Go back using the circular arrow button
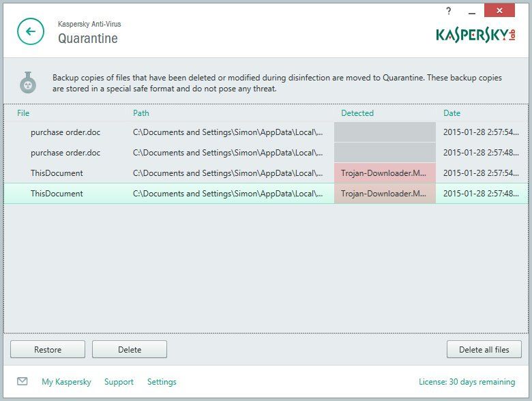Viewport: 532px width, 401px height. [31, 31]
